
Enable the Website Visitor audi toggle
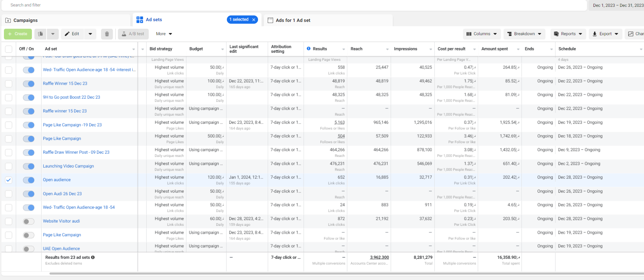(29, 221)
